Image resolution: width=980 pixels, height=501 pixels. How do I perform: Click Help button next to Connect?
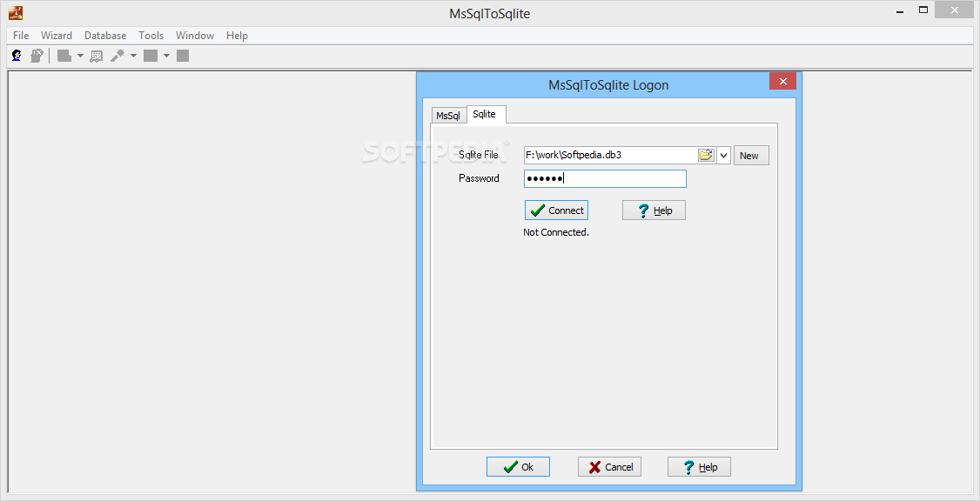654,210
